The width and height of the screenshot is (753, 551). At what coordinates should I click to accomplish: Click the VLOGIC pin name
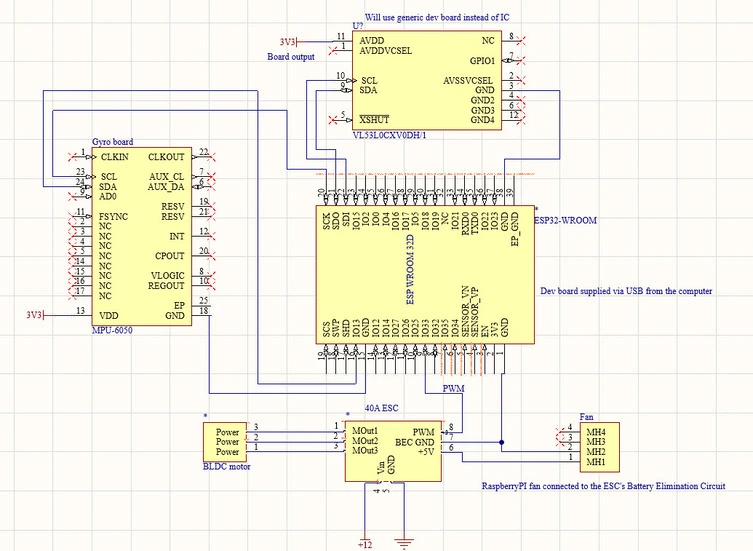(168, 276)
